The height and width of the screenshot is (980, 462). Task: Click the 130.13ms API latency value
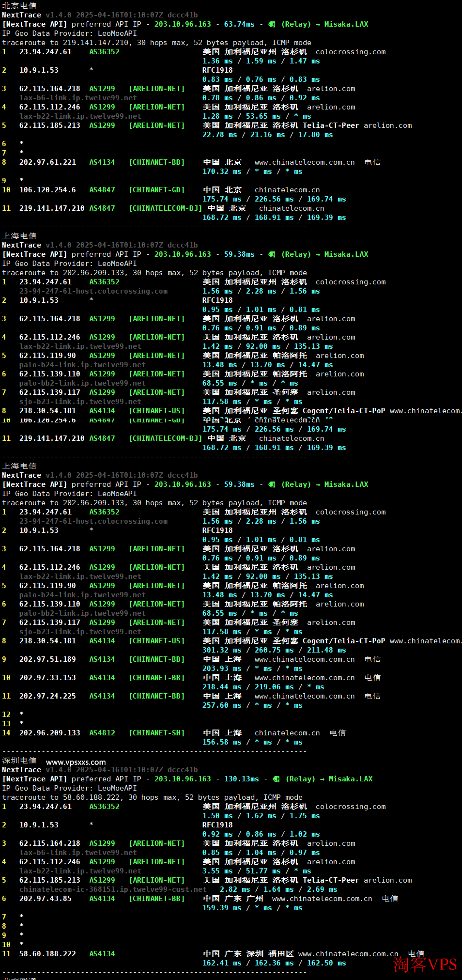(241, 779)
